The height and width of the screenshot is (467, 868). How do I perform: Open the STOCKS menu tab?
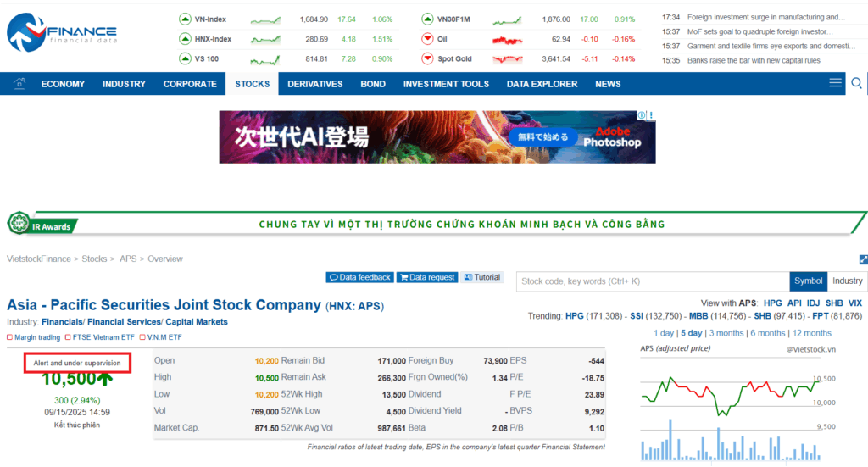[252, 84]
